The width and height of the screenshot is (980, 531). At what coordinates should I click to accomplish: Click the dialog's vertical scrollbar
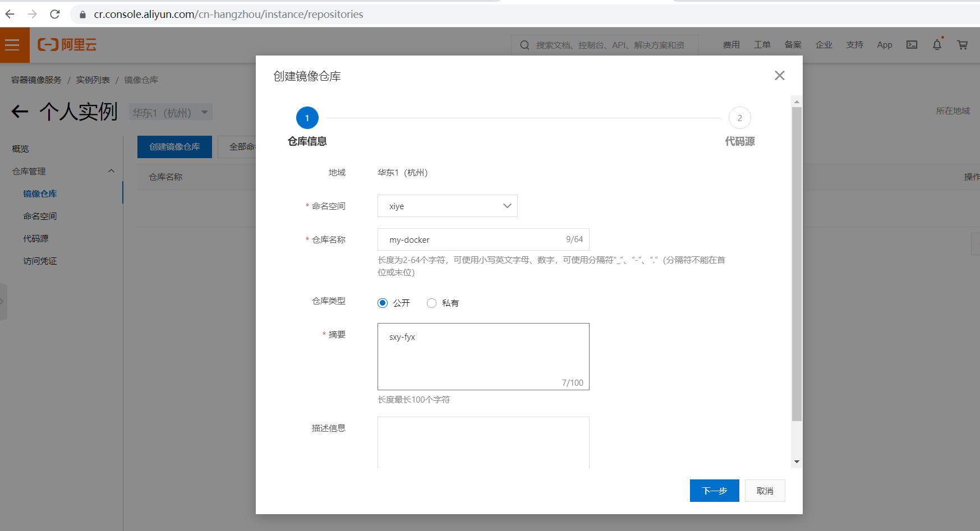[797, 264]
